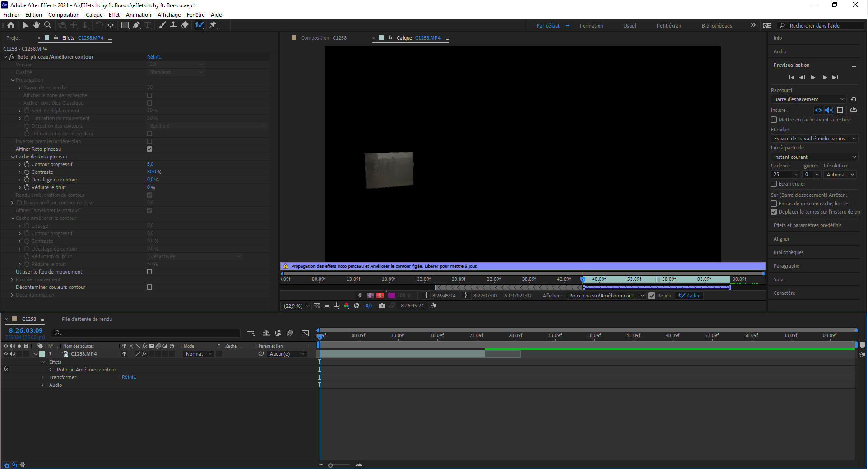The width and height of the screenshot is (868, 469).
Task: Click the Geler freeze button
Action: (689, 296)
